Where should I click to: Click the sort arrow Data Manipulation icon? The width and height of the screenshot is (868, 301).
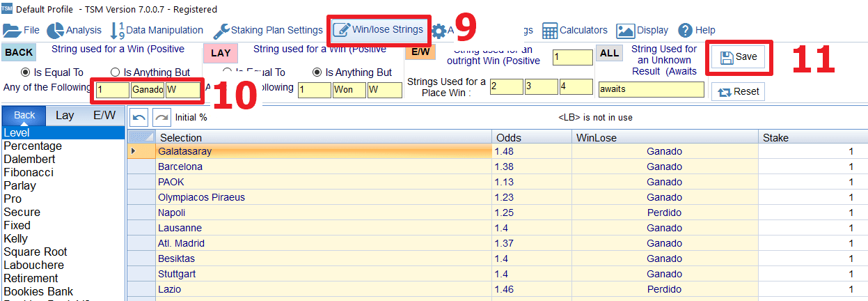(117, 31)
